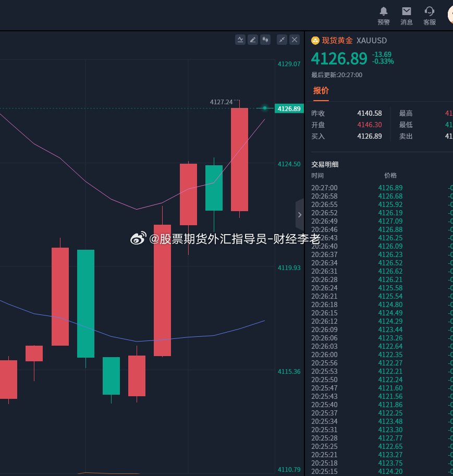Select the 20:26:49 trade at 4127.09

(x=382, y=221)
